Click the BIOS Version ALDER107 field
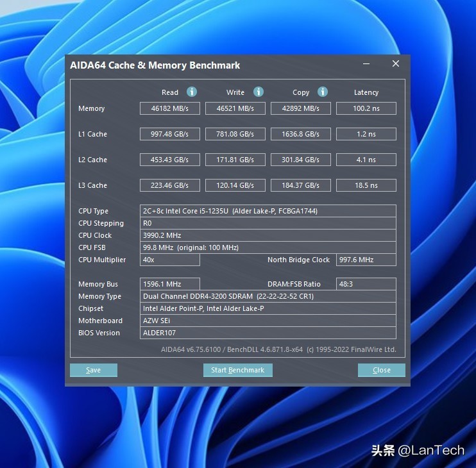 coord(268,333)
